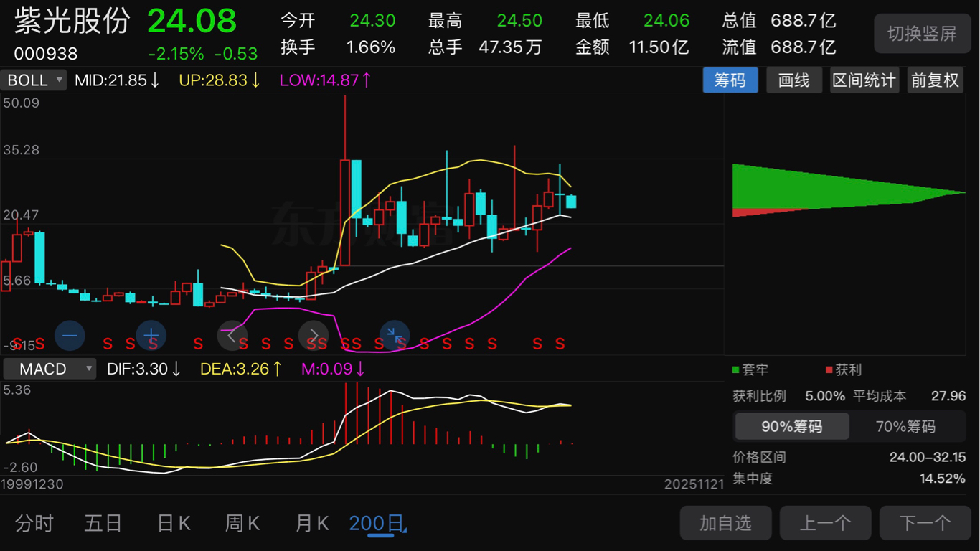Switch to the 分时 tab
The width and height of the screenshot is (980, 551).
[x=34, y=524]
